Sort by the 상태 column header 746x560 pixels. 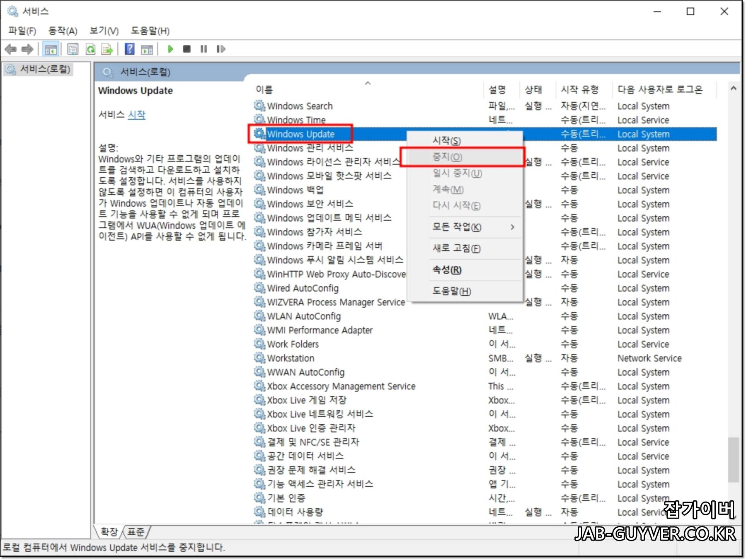tap(538, 89)
